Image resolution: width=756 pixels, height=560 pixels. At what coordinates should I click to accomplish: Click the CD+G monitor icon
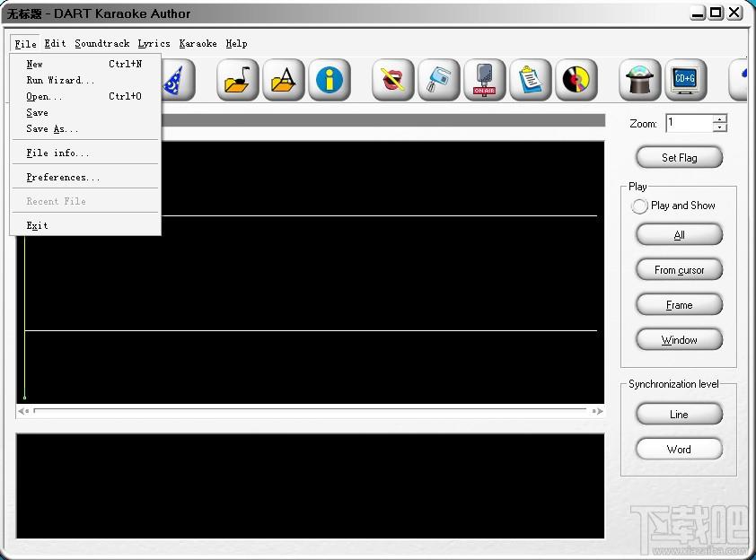(x=686, y=80)
